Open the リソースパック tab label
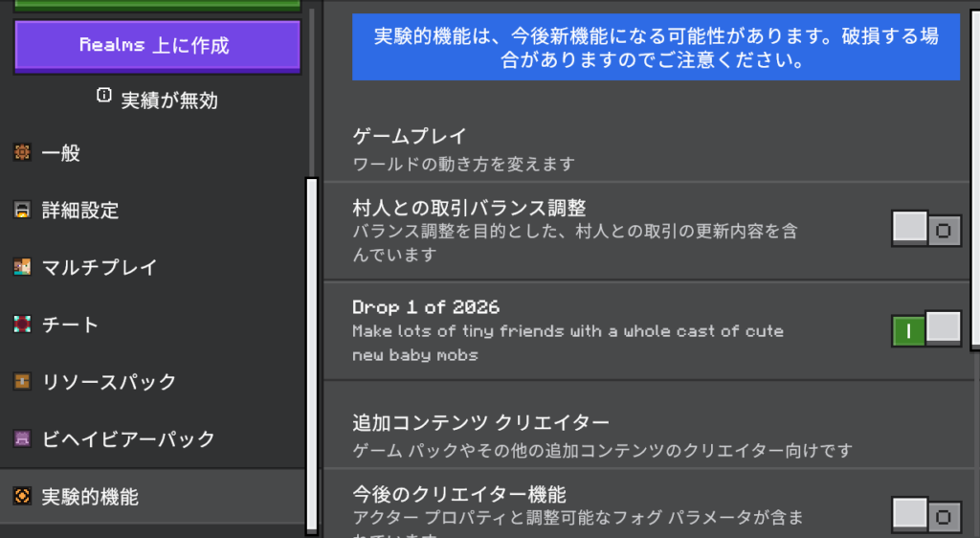The height and width of the screenshot is (538, 980). pyautogui.click(x=109, y=383)
